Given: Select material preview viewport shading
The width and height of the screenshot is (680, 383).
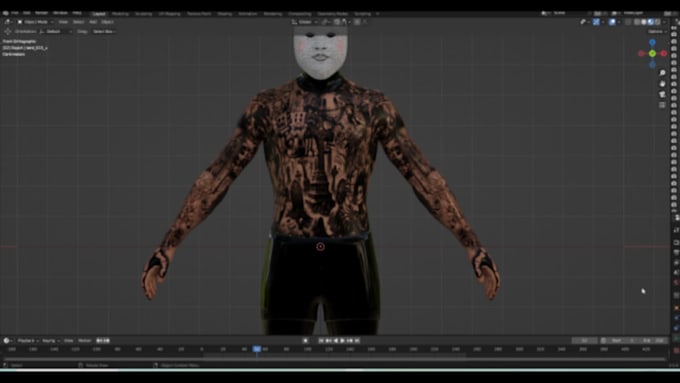Looking at the screenshot, I should coord(651,22).
